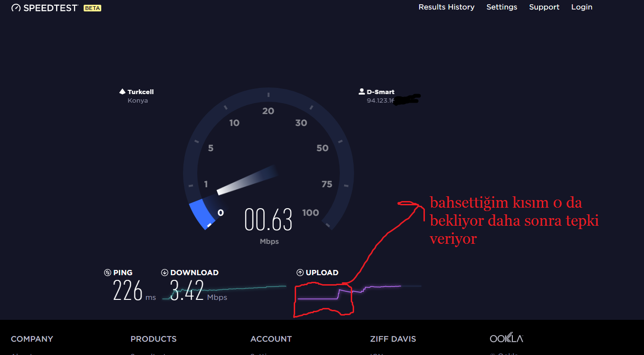The image size is (644, 355).
Task: Click the 100 mark on gauge
Action: 310,213
